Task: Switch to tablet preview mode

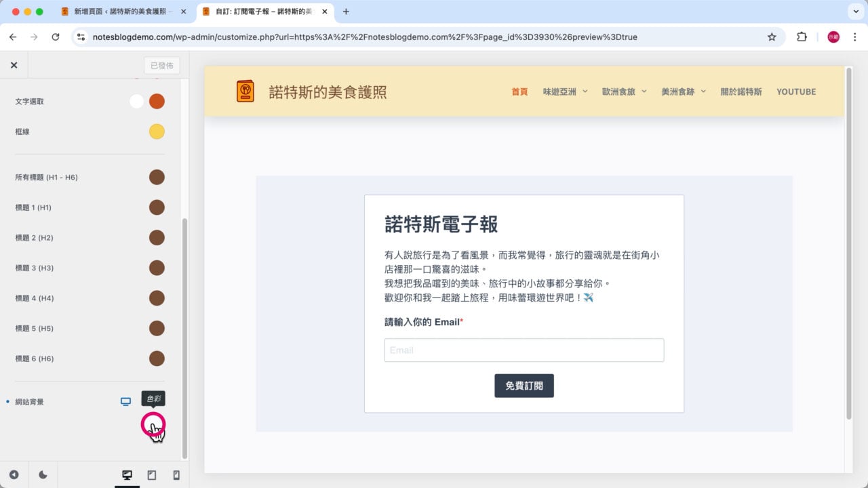Action: [152, 474]
